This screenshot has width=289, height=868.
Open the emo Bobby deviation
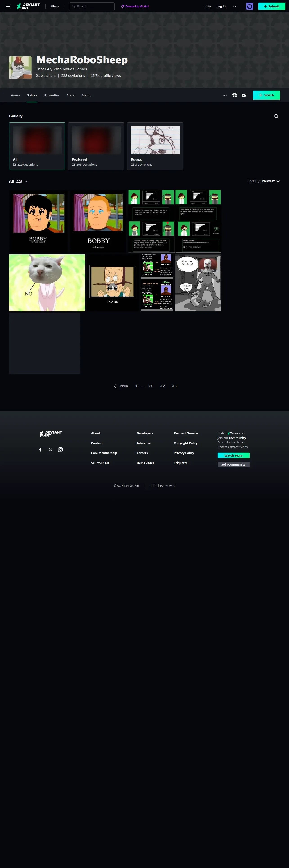(x=38, y=221)
